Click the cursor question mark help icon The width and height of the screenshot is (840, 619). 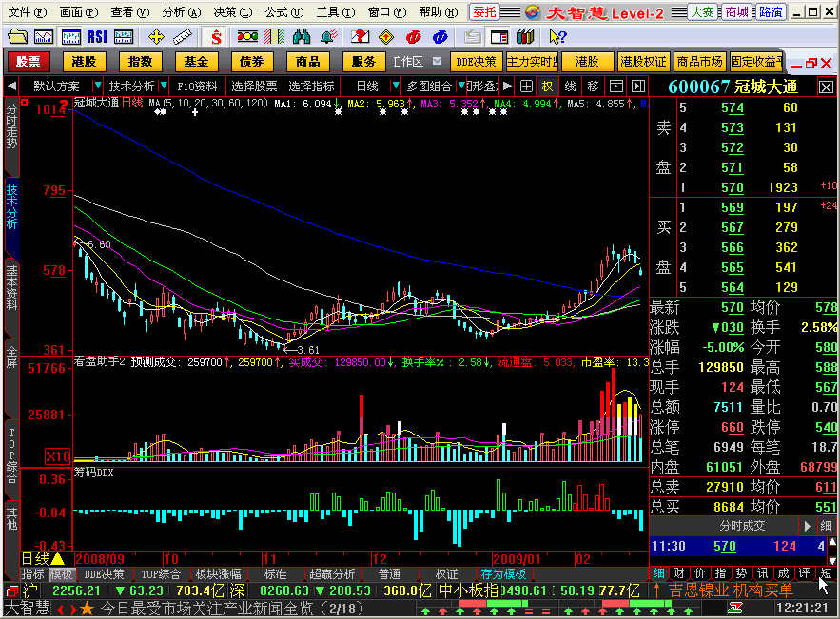pos(557,36)
